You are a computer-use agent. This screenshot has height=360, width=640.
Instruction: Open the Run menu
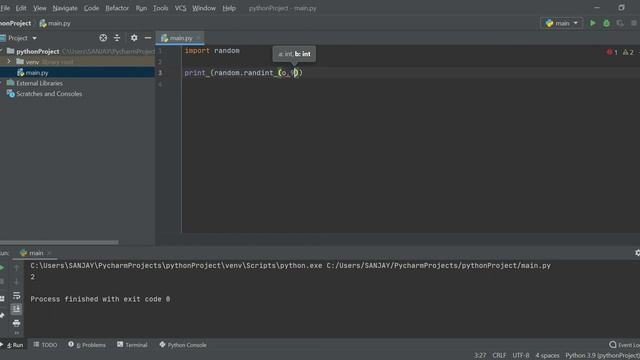[141, 8]
